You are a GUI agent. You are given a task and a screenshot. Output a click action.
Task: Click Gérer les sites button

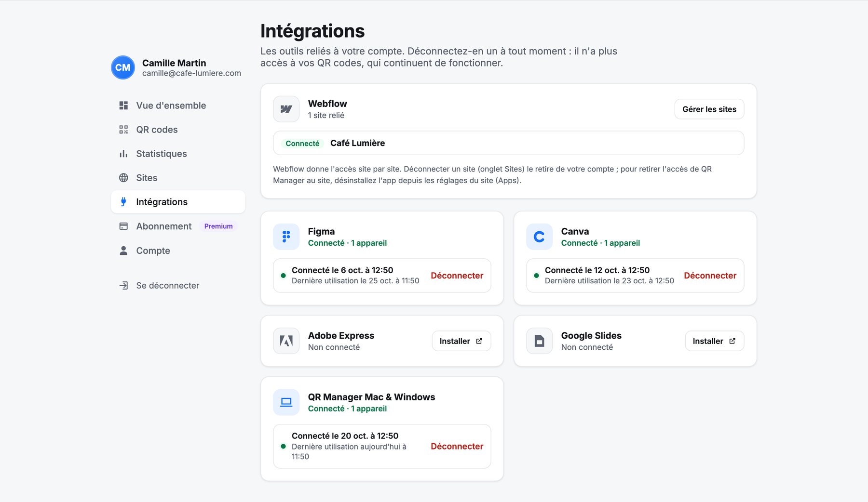[x=709, y=109]
